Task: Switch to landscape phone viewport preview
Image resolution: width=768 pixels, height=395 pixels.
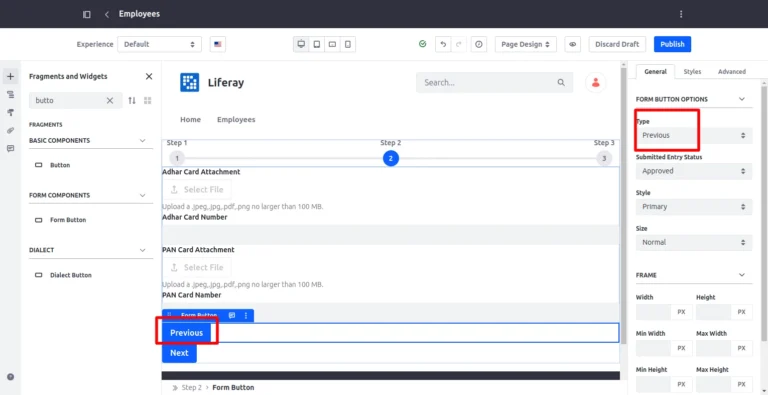Action: (332, 44)
